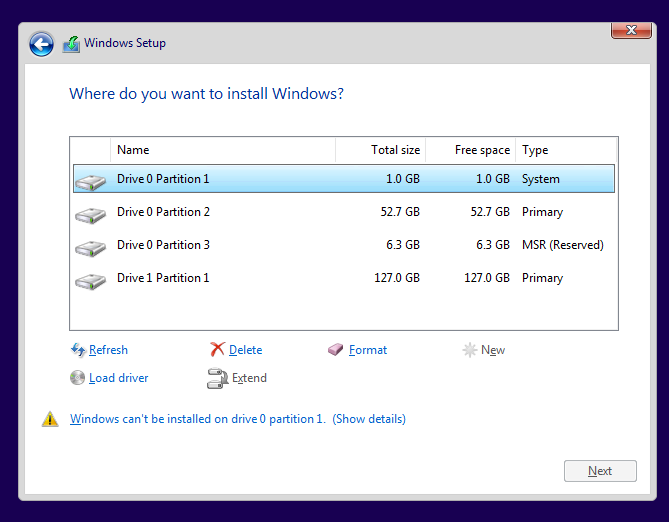Click the Windows Setup title icon
669x522 pixels.
(x=71, y=44)
